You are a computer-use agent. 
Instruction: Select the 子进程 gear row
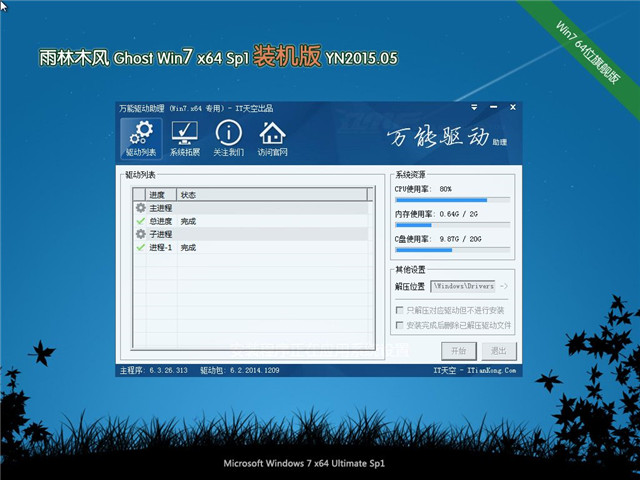[x=251, y=234]
